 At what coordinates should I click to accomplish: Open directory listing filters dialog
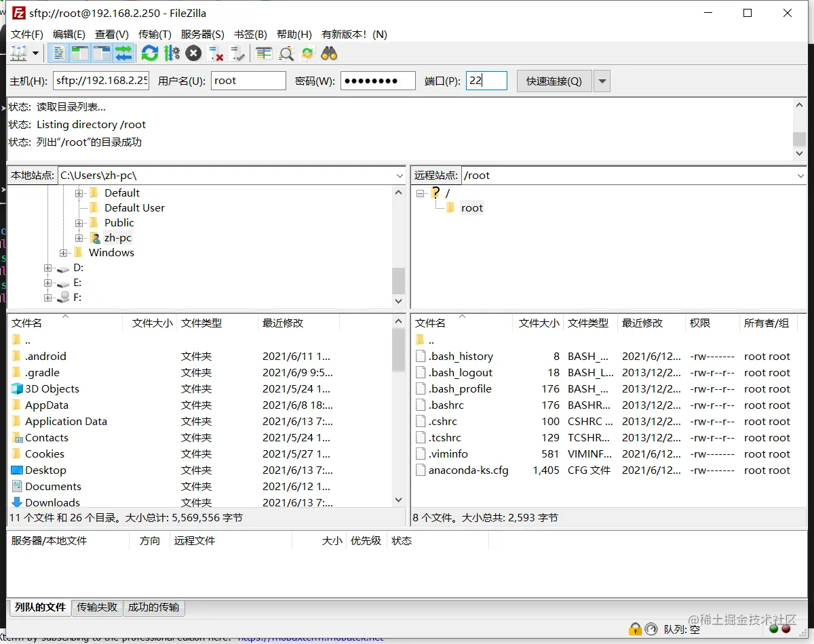265,53
